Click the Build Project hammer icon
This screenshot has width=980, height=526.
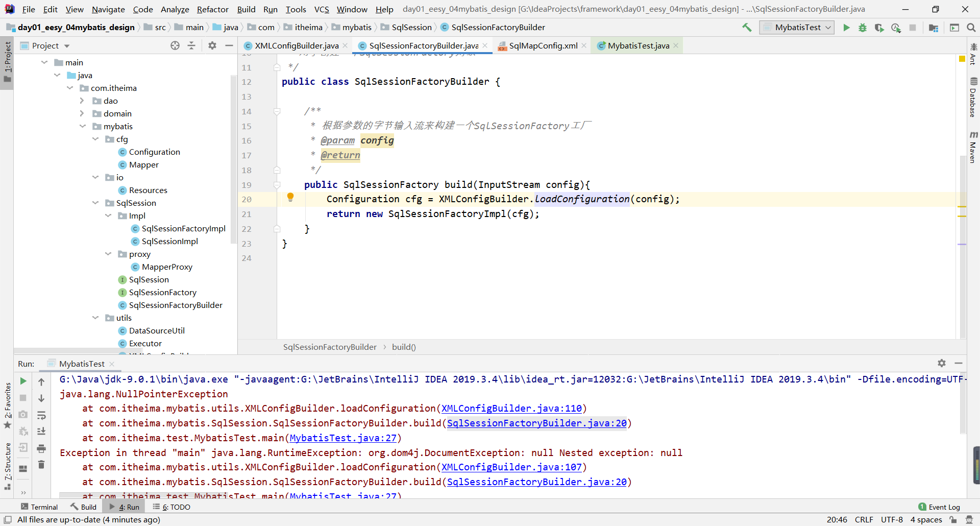(x=747, y=28)
